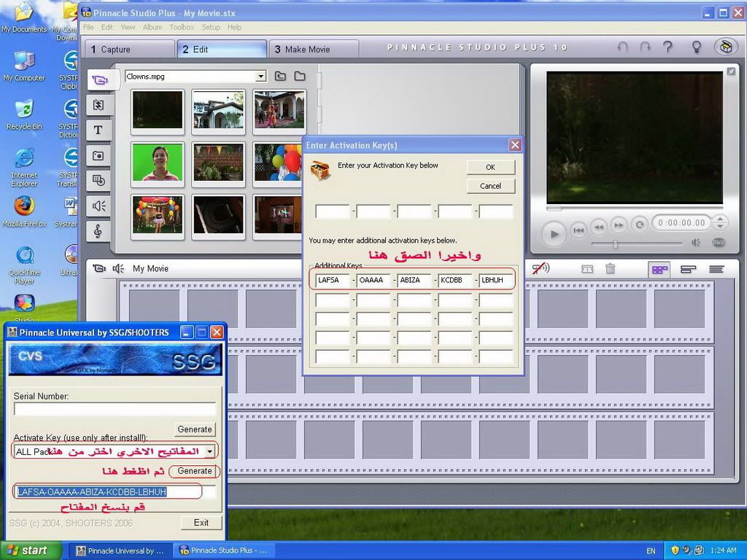The width and height of the screenshot is (747, 560).
Task: Open the video toolbox beside My Movie
Action: (x=98, y=268)
